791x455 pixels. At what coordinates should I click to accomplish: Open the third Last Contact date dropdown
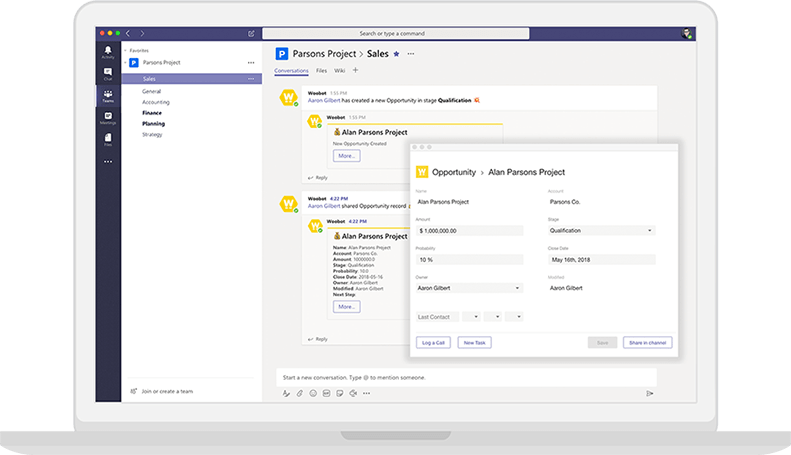click(x=514, y=317)
